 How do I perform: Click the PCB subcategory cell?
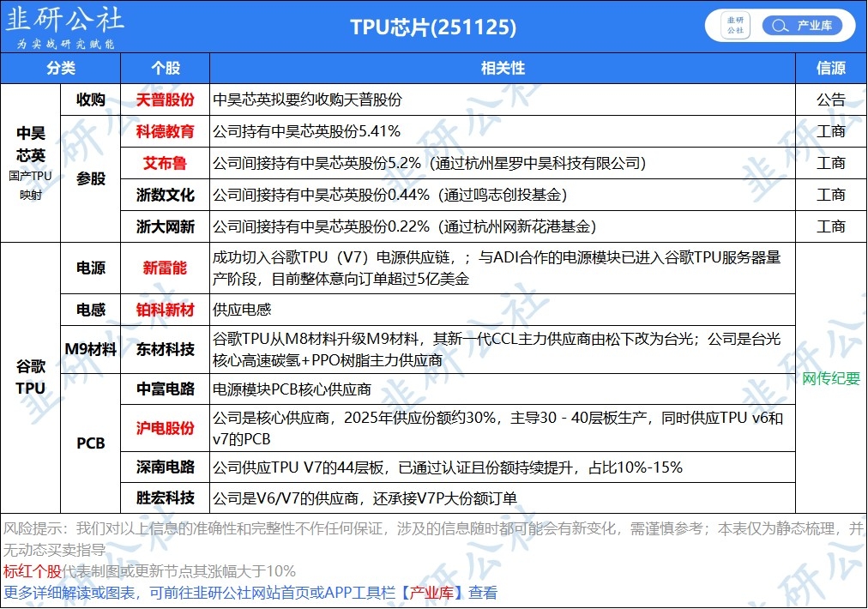[x=90, y=443]
